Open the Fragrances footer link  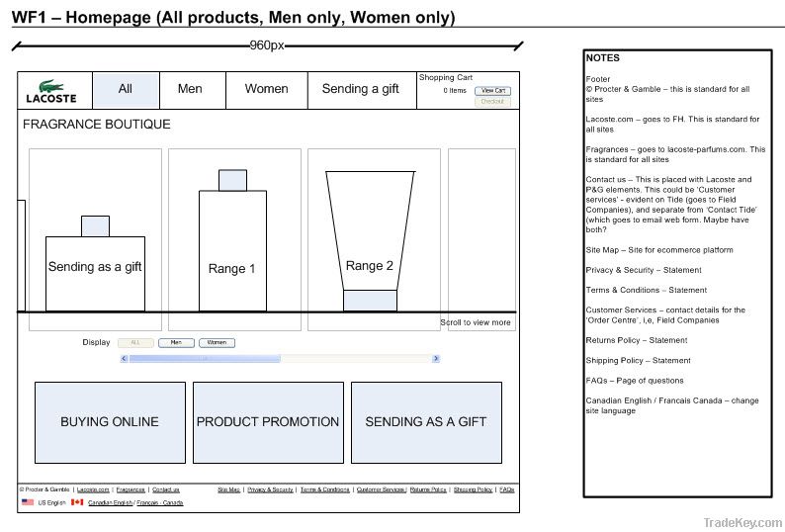click(x=131, y=489)
